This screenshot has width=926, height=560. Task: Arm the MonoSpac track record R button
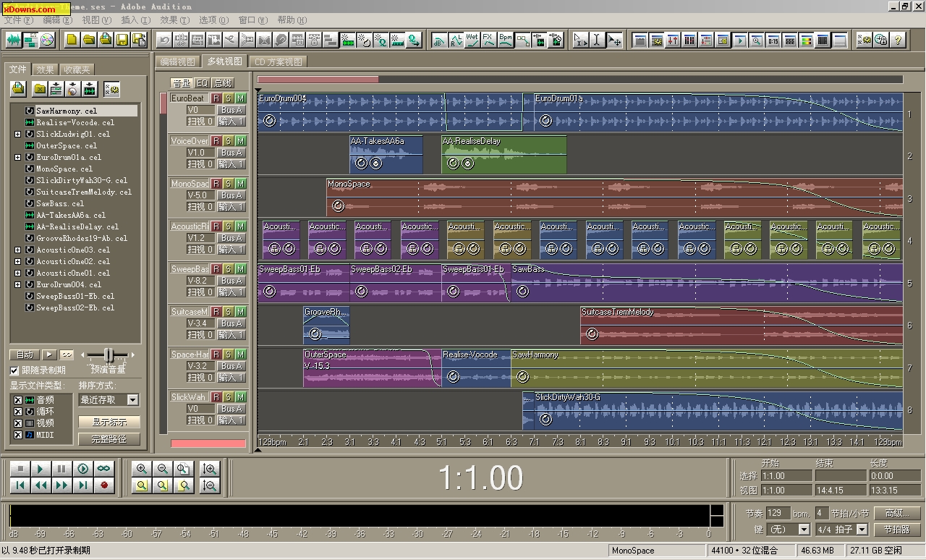pyautogui.click(x=216, y=184)
